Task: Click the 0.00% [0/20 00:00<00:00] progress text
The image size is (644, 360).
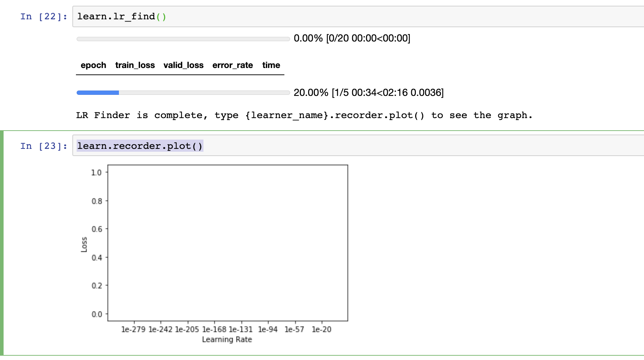Action: 352,38
